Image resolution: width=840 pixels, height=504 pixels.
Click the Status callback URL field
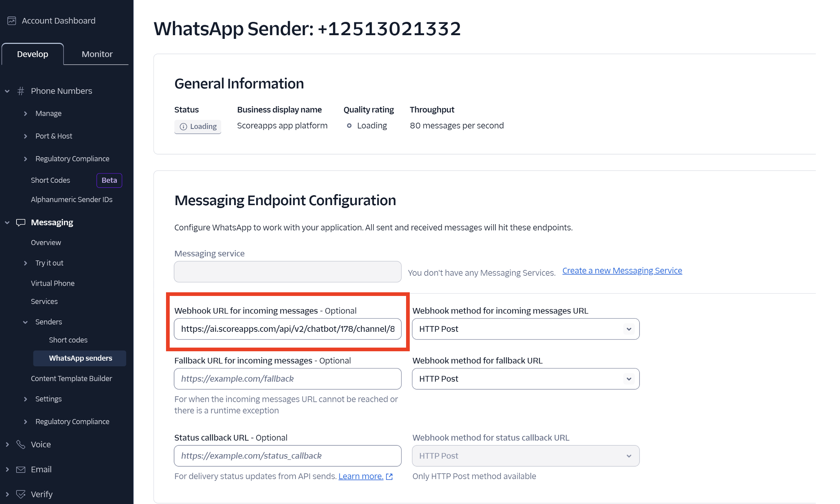[287, 456]
